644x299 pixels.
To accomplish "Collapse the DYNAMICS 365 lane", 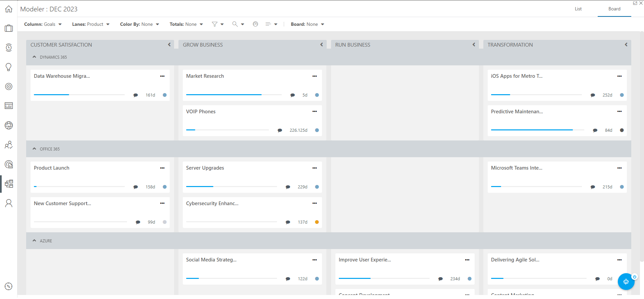I will coord(34,57).
